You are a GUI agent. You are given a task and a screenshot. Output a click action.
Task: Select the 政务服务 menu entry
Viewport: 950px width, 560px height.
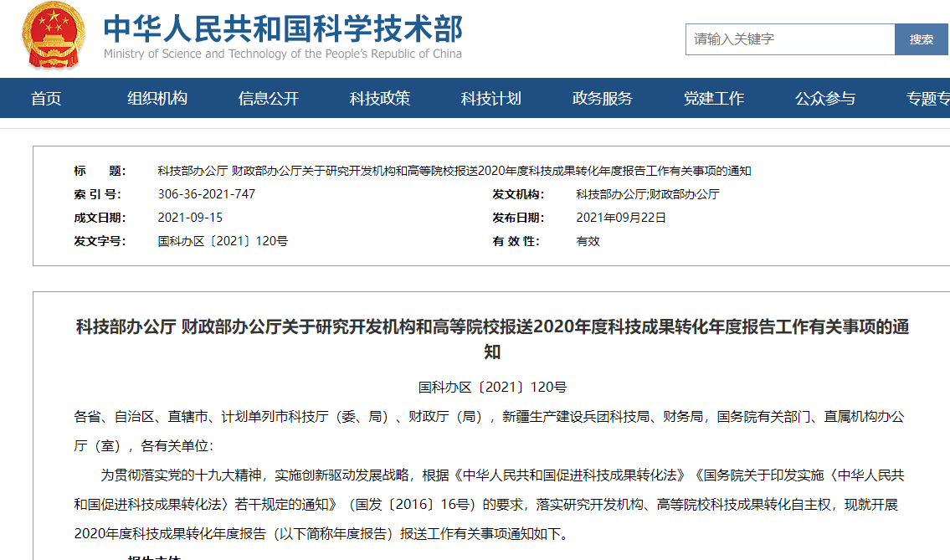pyautogui.click(x=603, y=99)
